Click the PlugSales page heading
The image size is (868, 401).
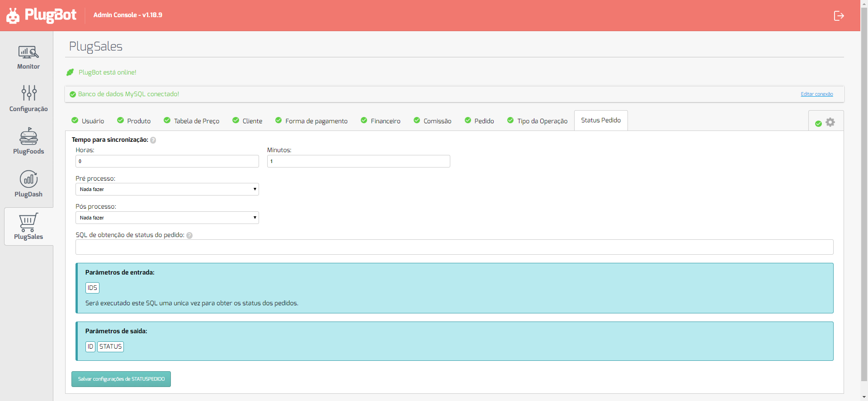point(96,47)
